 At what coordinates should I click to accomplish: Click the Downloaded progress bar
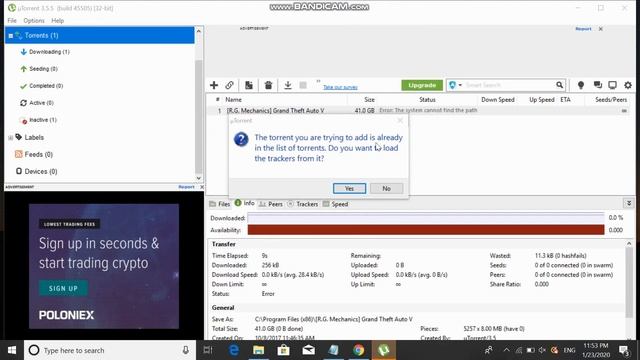tap(426, 218)
